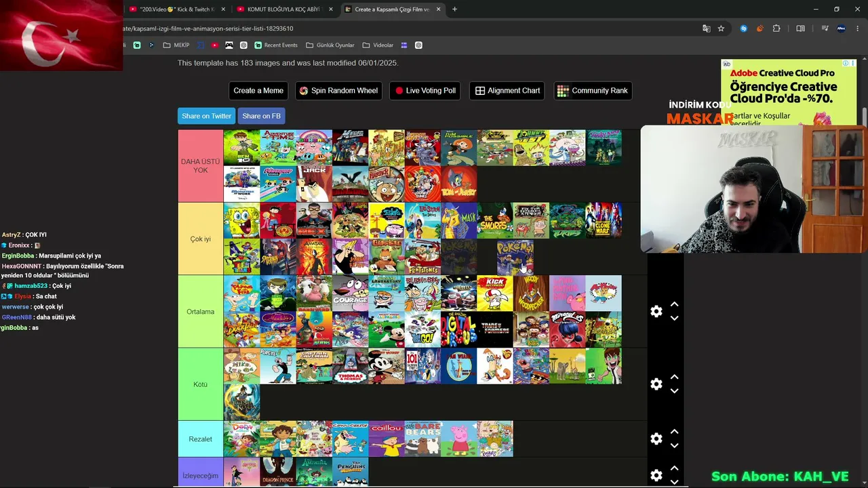Select the Digital Circus thumbnail
This screenshot has height=488, width=868.
click(x=459, y=329)
